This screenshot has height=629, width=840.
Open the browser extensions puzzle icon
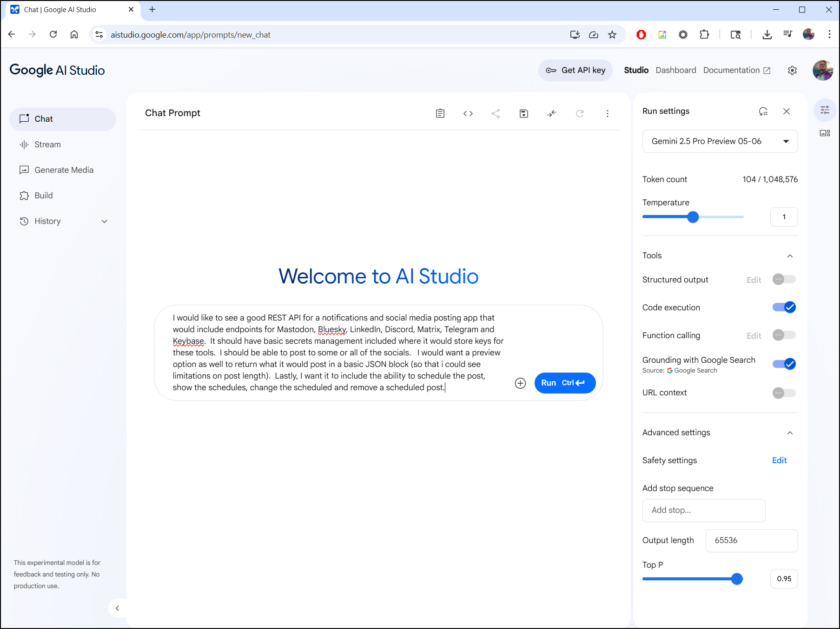[704, 34]
